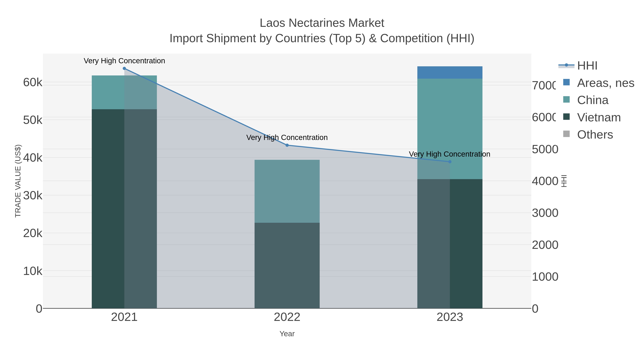Click the 2022 Very High Concentration annotation
The height and width of the screenshot is (362, 644).
pos(287,137)
